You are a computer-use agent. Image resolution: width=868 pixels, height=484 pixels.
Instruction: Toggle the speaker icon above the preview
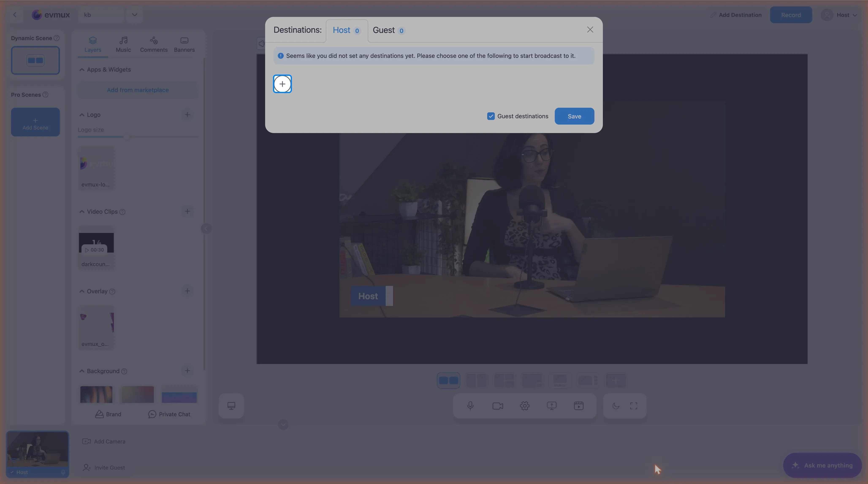click(x=261, y=44)
